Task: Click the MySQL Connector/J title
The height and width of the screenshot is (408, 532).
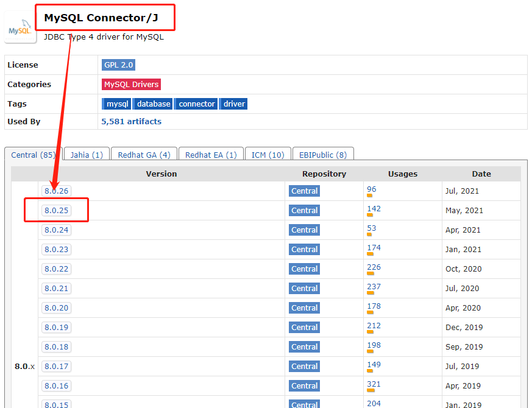Action: 101,18
